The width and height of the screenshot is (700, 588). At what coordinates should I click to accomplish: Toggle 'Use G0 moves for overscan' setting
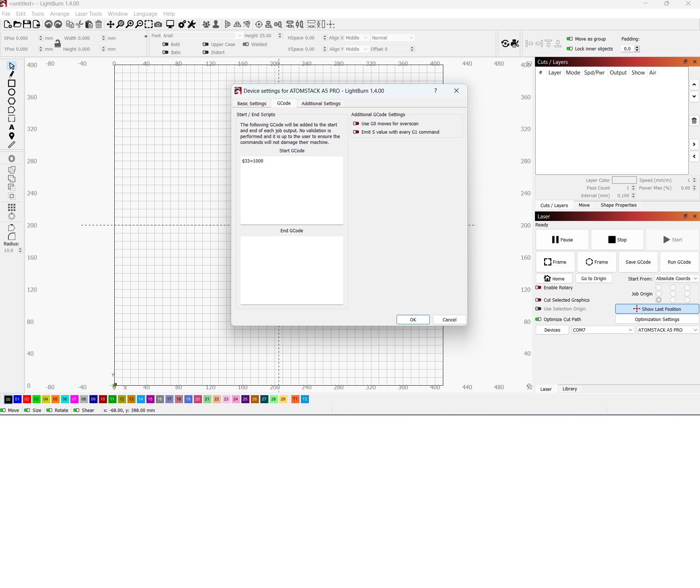(x=357, y=123)
